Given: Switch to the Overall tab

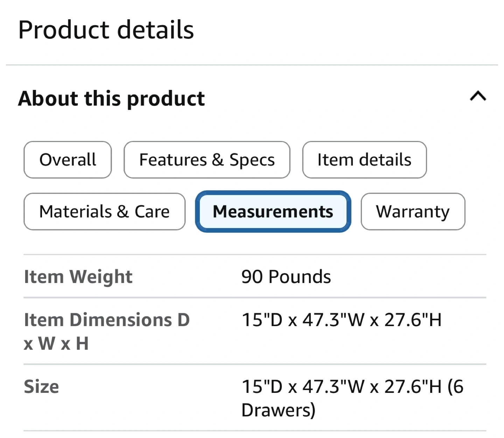Looking at the screenshot, I should (x=68, y=160).
